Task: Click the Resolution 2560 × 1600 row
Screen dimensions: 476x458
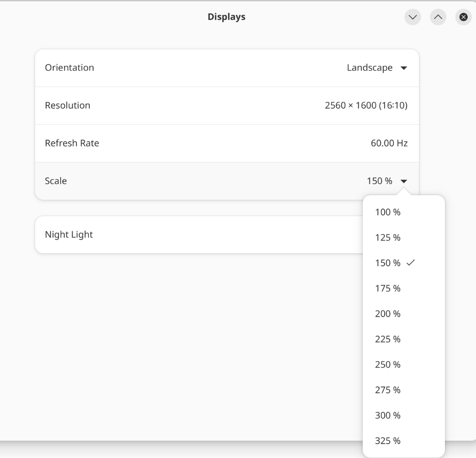Action: [x=227, y=106]
